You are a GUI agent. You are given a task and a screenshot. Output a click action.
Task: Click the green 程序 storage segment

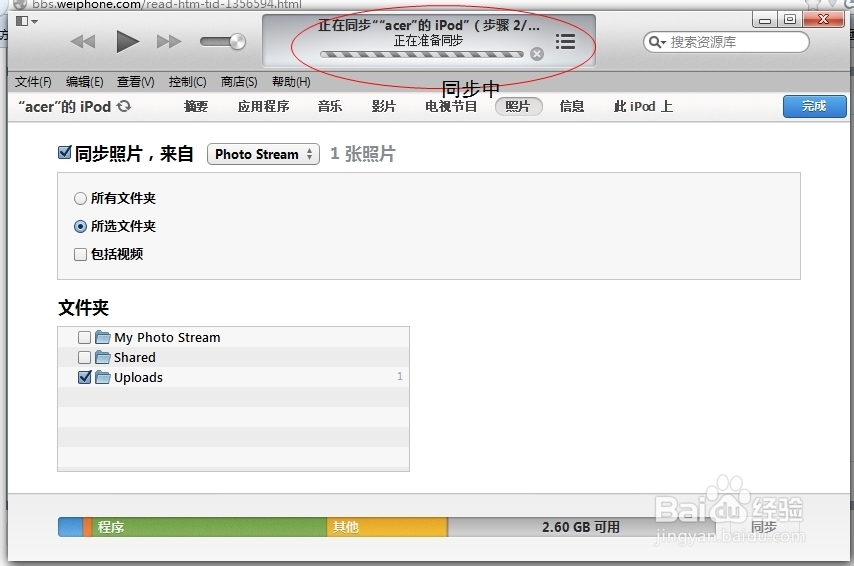click(209, 527)
